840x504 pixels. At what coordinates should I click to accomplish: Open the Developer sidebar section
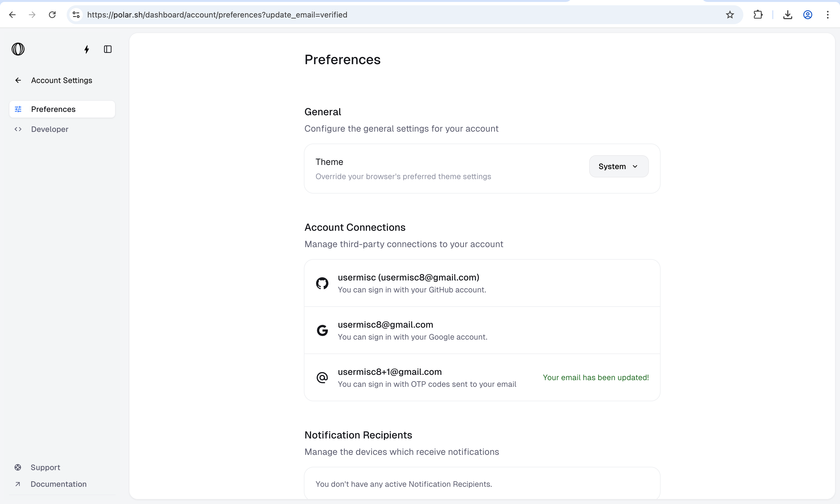click(50, 129)
